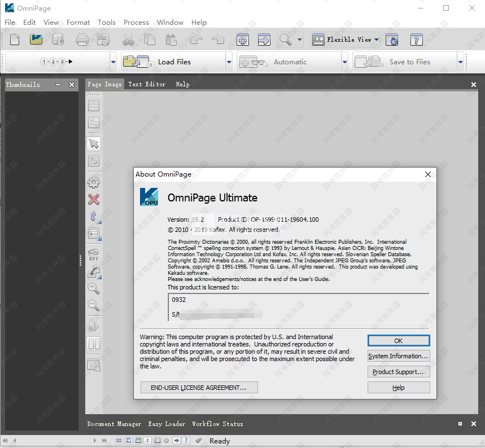
Task: Expand the Save to Files dropdown arrow
Action: [460, 62]
